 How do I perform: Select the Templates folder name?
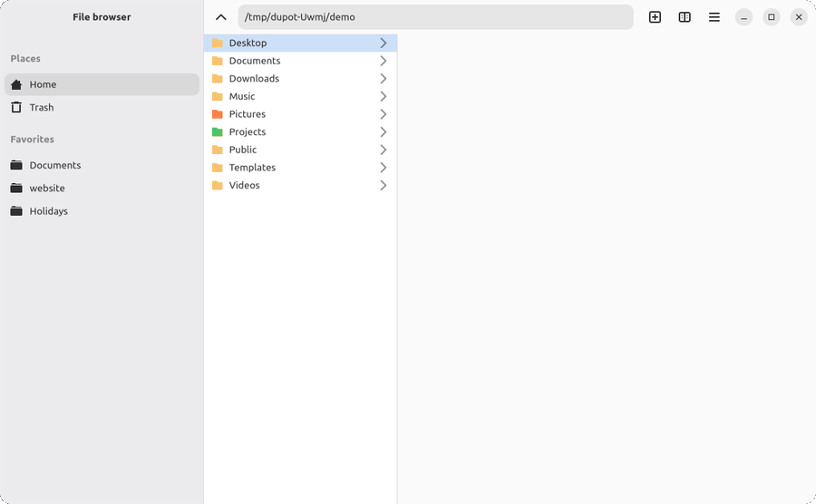pos(252,168)
